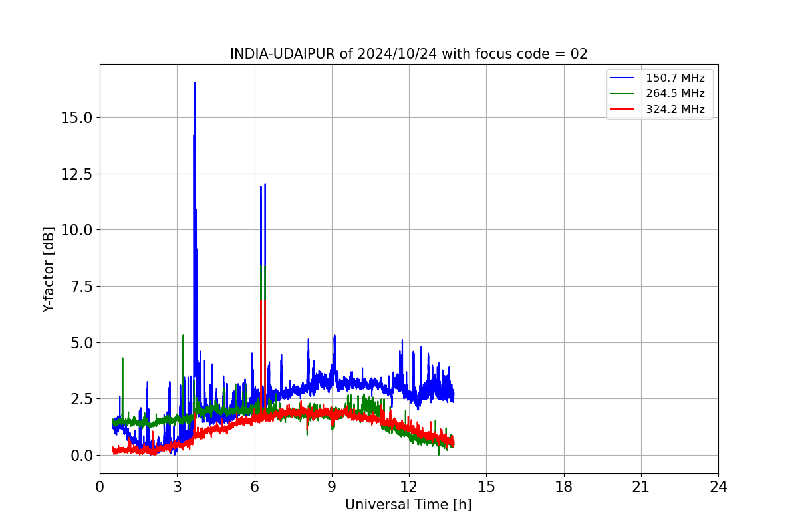Click the x-axis tick label 9
The height and width of the screenshot is (532, 798).
pyautogui.click(x=332, y=487)
